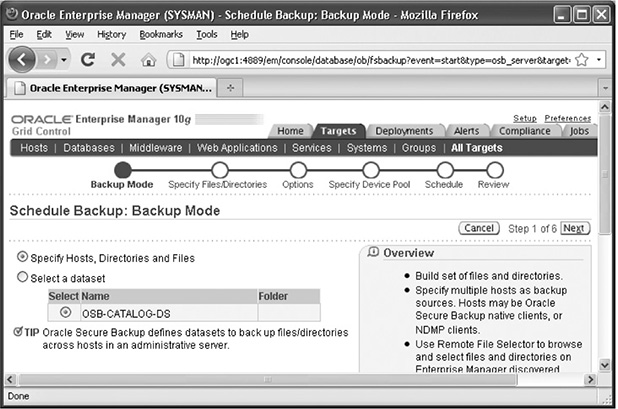Open the navigation history dropdown arrow
618x409 pixels.
click(x=63, y=60)
